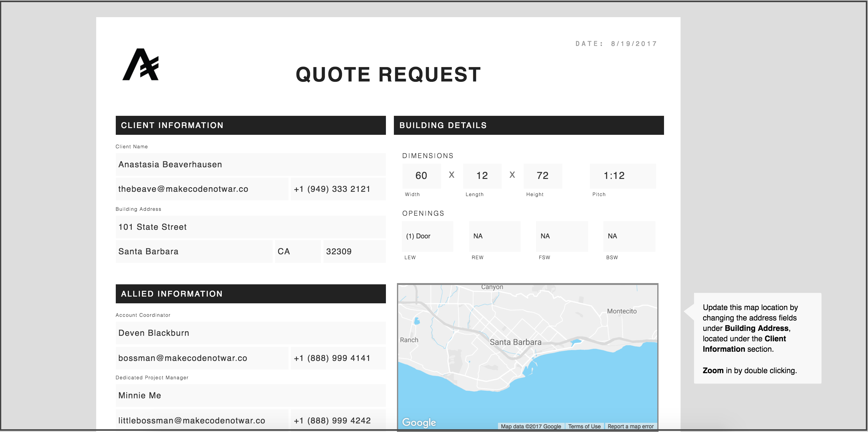The image size is (868, 432).
Task: Click Report a map error link
Action: point(630,426)
